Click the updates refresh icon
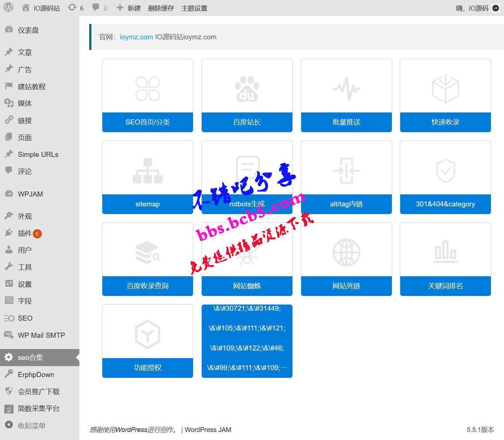The image size is (504, 440). (72, 7)
